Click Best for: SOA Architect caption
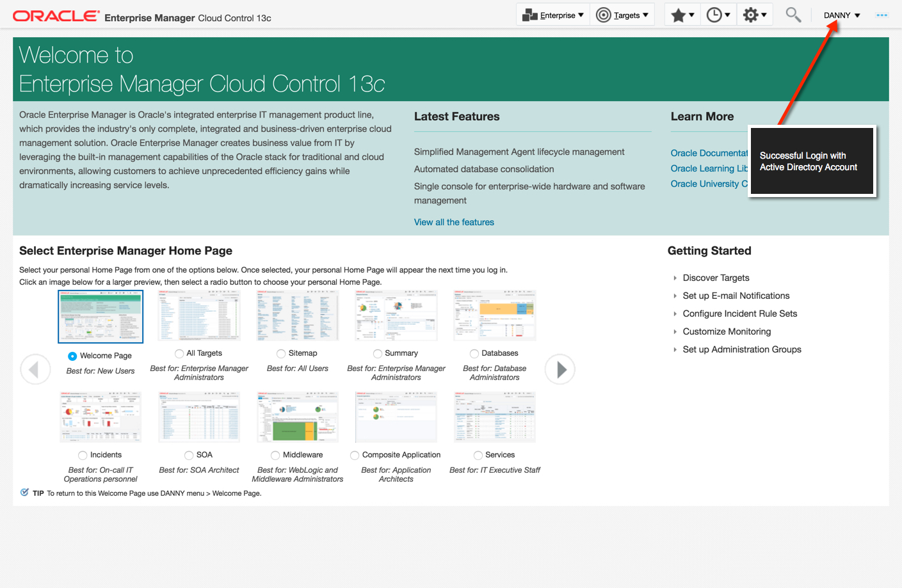The height and width of the screenshot is (588, 902). 199,470
